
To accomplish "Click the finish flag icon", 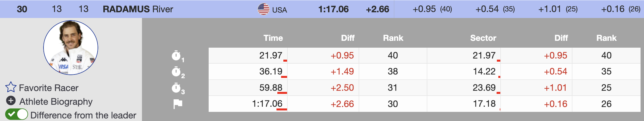I will pyautogui.click(x=178, y=104).
